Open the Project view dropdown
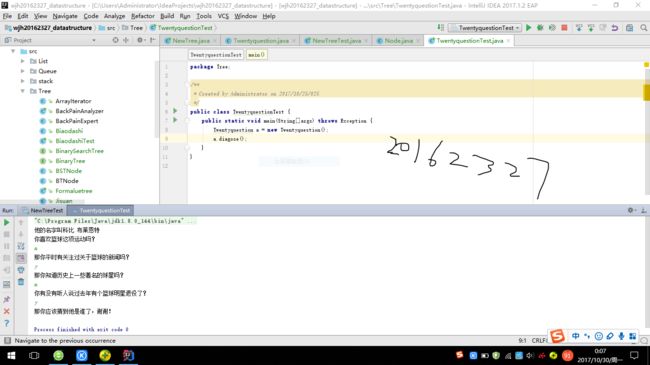This screenshot has height=365, width=650. pyautogui.click(x=94, y=40)
